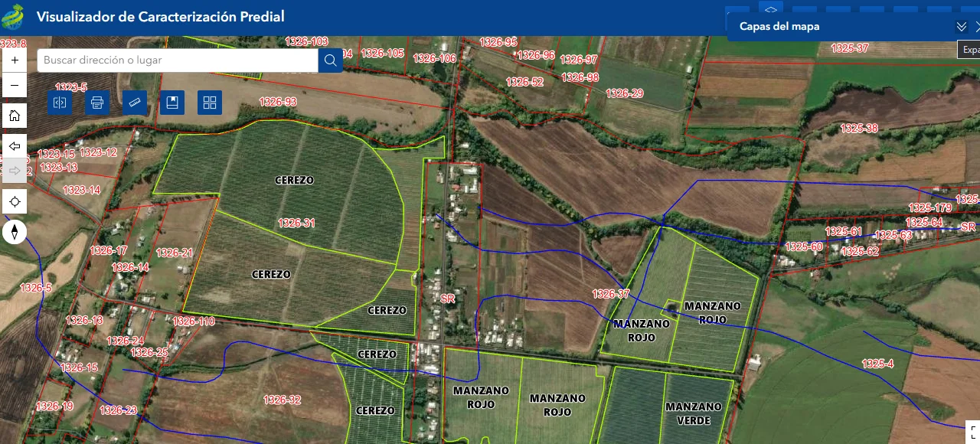Select parcel label 1326-17

[x=108, y=251]
